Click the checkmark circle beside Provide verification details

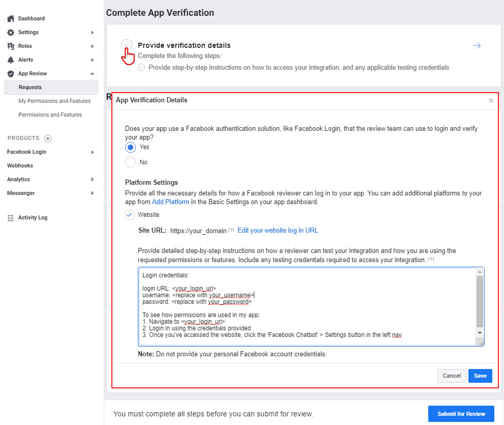pyautogui.click(x=127, y=44)
